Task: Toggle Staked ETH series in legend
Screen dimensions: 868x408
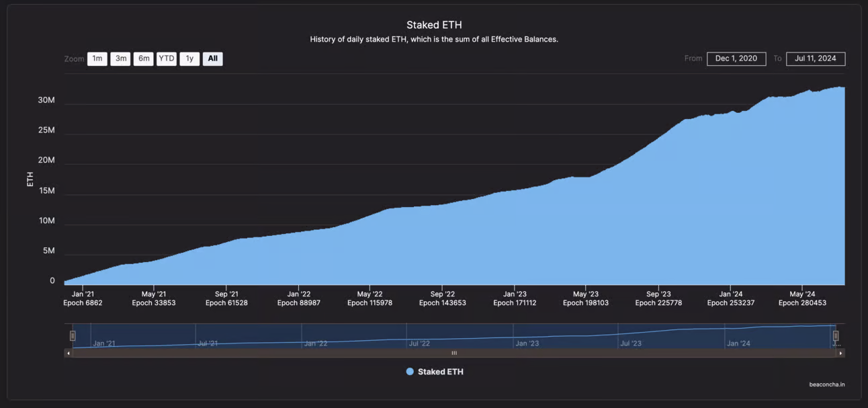Action: (x=440, y=372)
